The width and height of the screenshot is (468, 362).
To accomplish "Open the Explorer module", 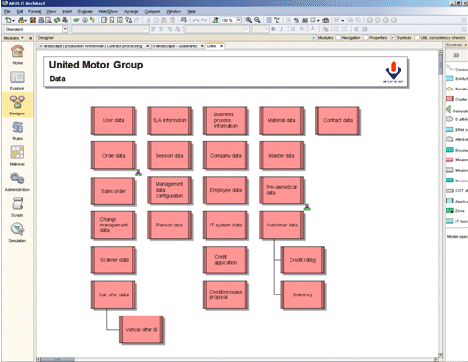I will (x=17, y=80).
